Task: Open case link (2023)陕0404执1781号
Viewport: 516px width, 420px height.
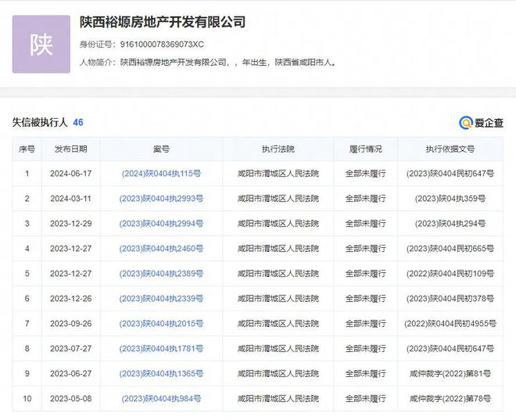Action: [161, 349]
